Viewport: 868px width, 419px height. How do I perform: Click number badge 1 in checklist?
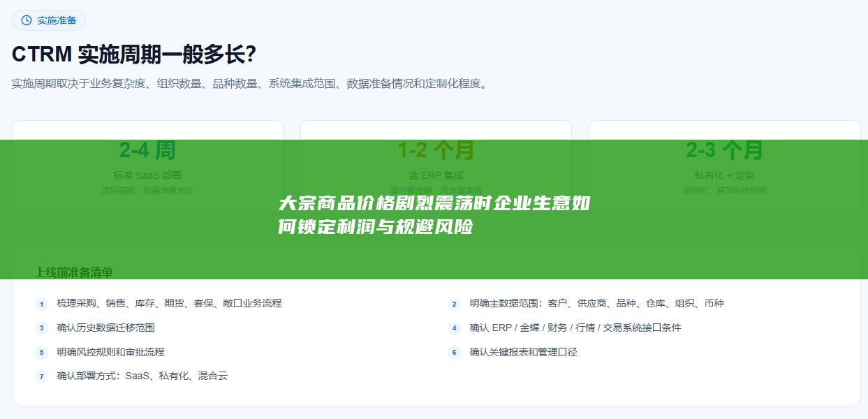tap(42, 304)
